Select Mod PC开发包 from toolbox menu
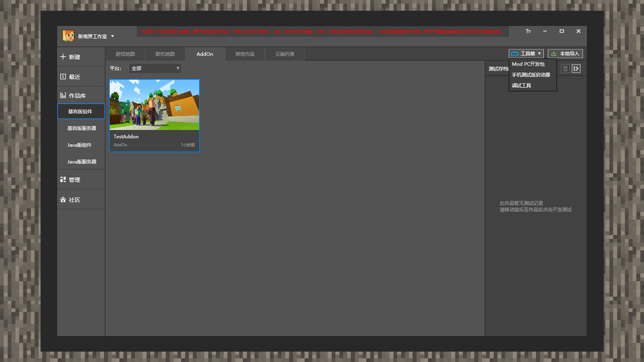Viewport: 644px width, 362px height. [x=528, y=64]
